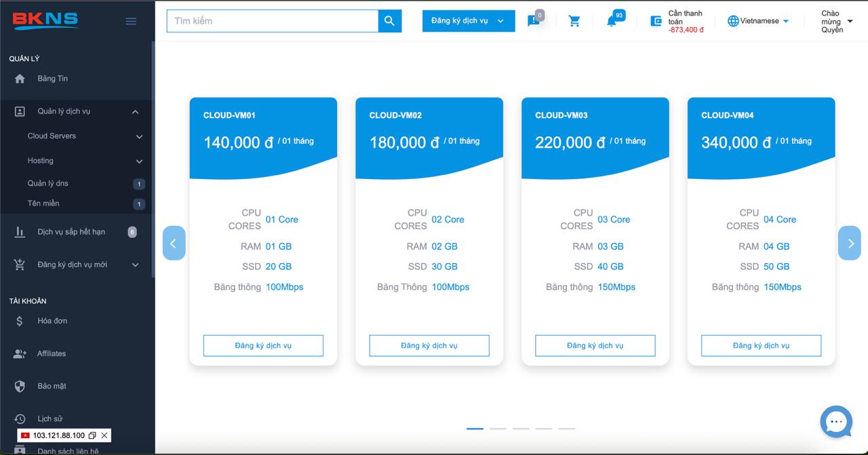Register the CLOUD-VM04 service plan

pyautogui.click(x=761, y=345)
